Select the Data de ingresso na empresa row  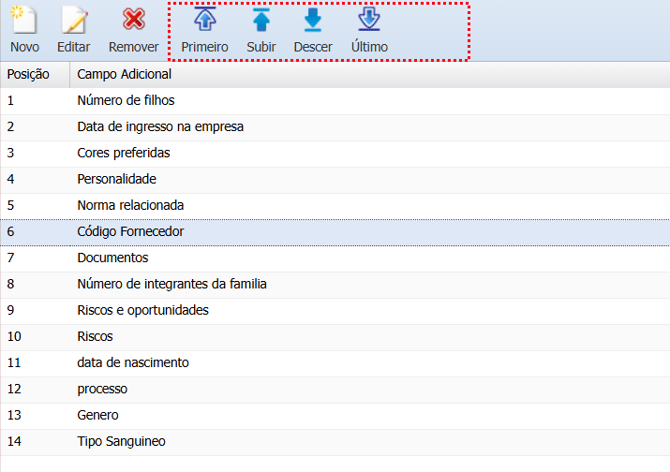coord(160,127)
